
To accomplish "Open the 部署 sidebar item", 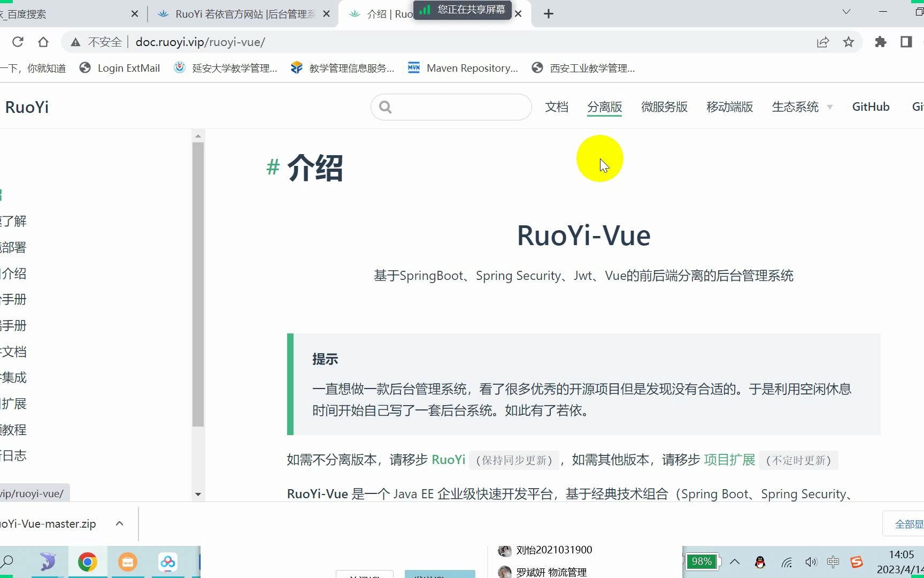I will (x=13, y=247).
